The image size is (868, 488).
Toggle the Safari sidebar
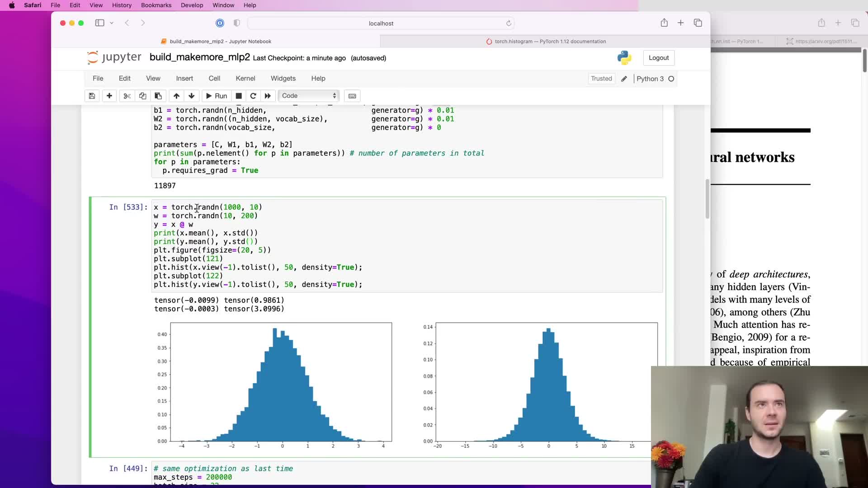tap(99, 23)
